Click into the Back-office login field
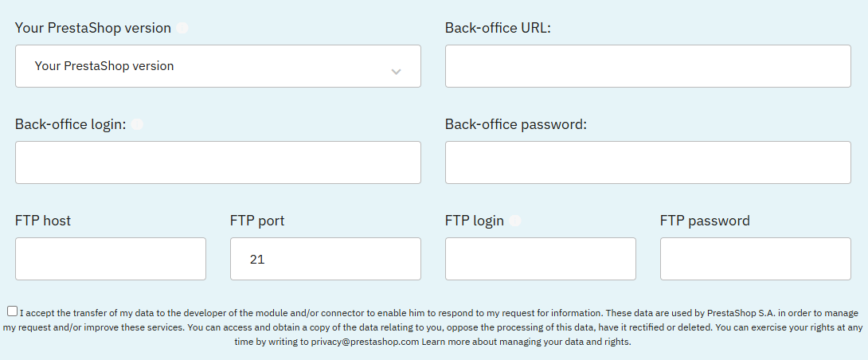Image resolution: width=868 pixels, height=360 pixels. [217, 162]
